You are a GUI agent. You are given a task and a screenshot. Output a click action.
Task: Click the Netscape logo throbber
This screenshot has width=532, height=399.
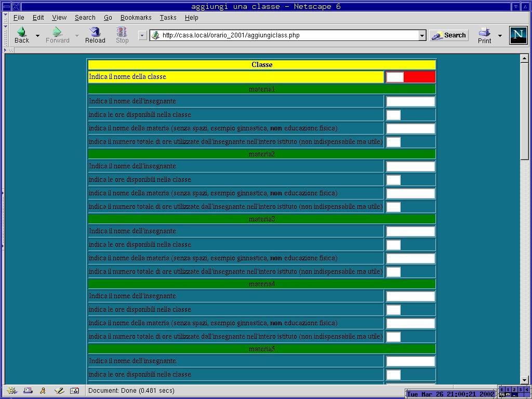pyautogui.click(x=518, y=35)
